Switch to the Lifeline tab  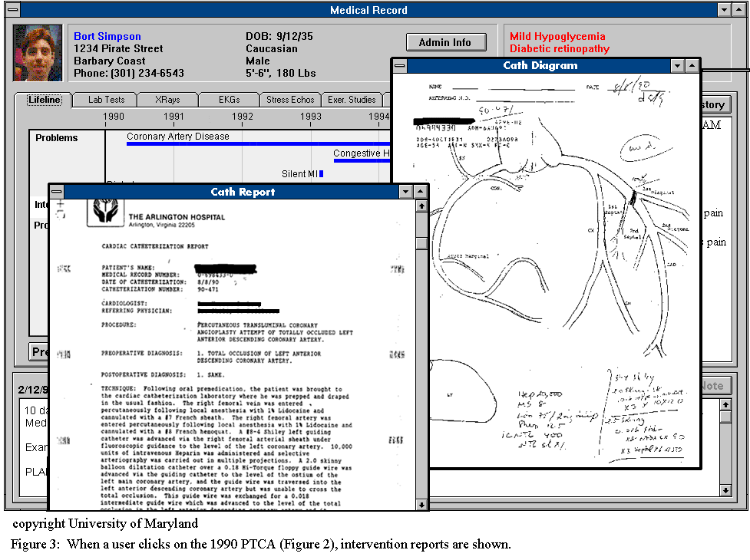pos(44,100)
